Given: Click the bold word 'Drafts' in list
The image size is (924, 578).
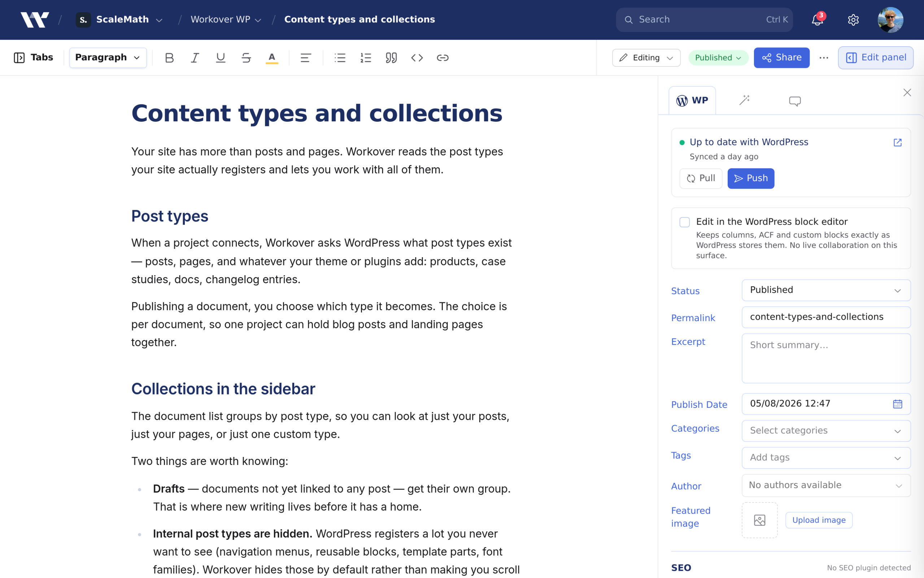Looking at the screenshot, I should point(169,488).
